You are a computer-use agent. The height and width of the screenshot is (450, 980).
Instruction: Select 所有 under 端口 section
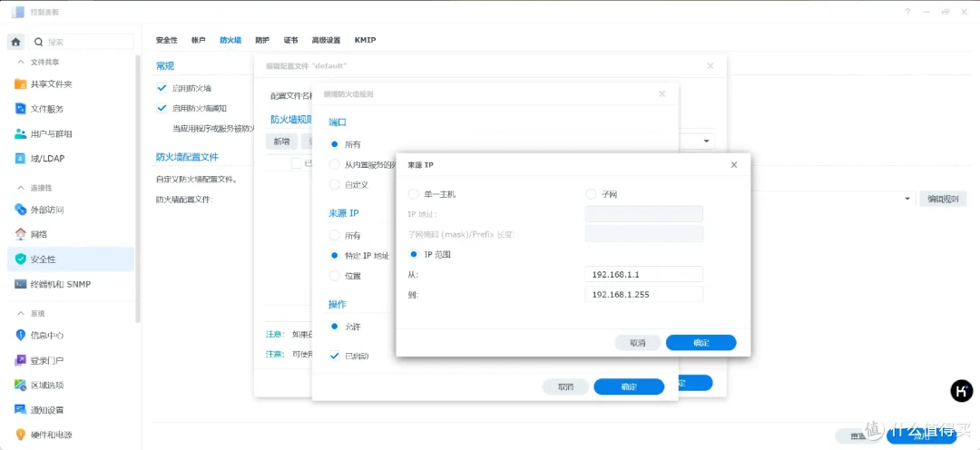[334, 144]
